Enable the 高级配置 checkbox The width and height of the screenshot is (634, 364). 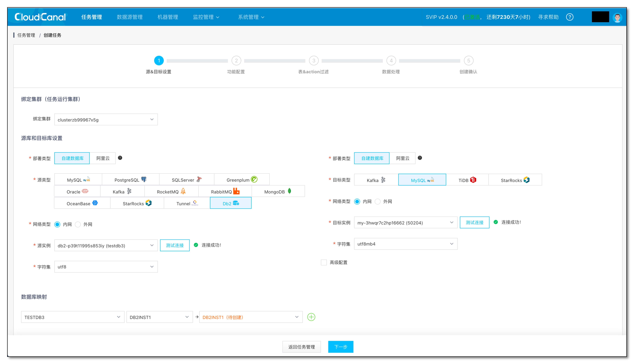tap(324, 262)
